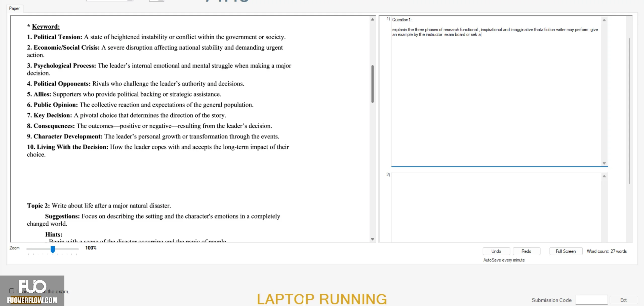644x306 pixels.
Task: Click the paper panel scroll up arrow
Action: pyautogui.click(x=373, y=19)
